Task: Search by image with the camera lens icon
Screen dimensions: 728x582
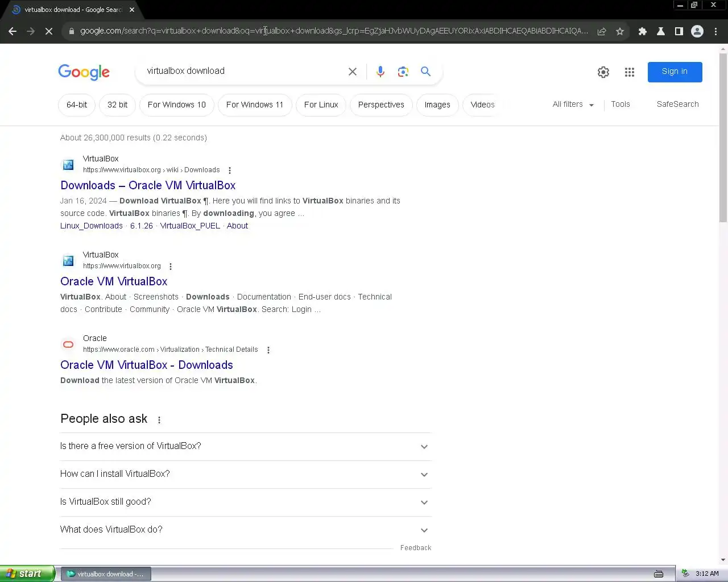Action: [403, 72]
